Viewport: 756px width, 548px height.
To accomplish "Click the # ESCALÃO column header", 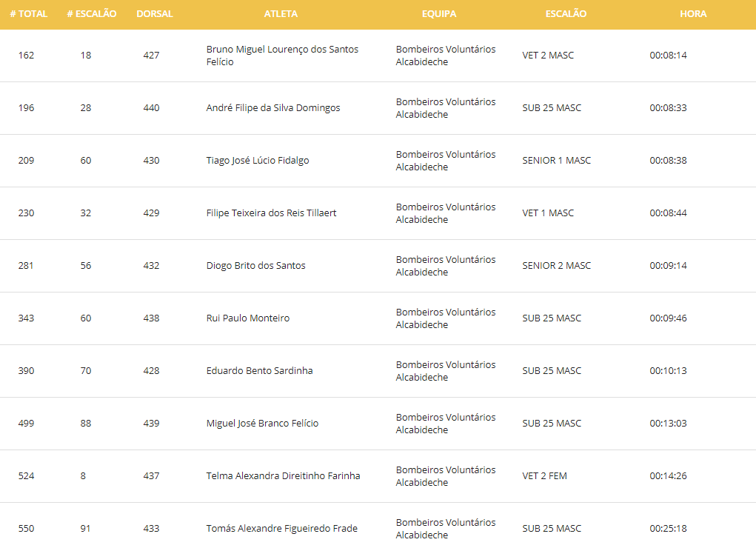I will click(x=91, y=14).
